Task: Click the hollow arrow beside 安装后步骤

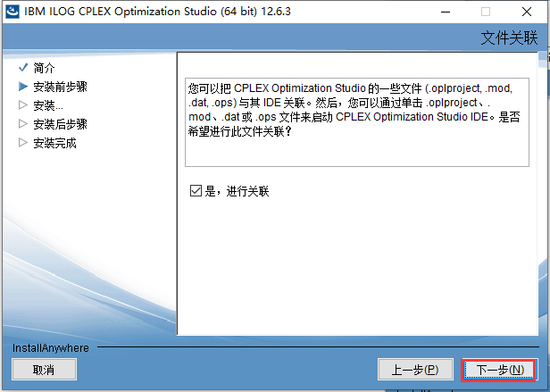Action: click(23, 123)
